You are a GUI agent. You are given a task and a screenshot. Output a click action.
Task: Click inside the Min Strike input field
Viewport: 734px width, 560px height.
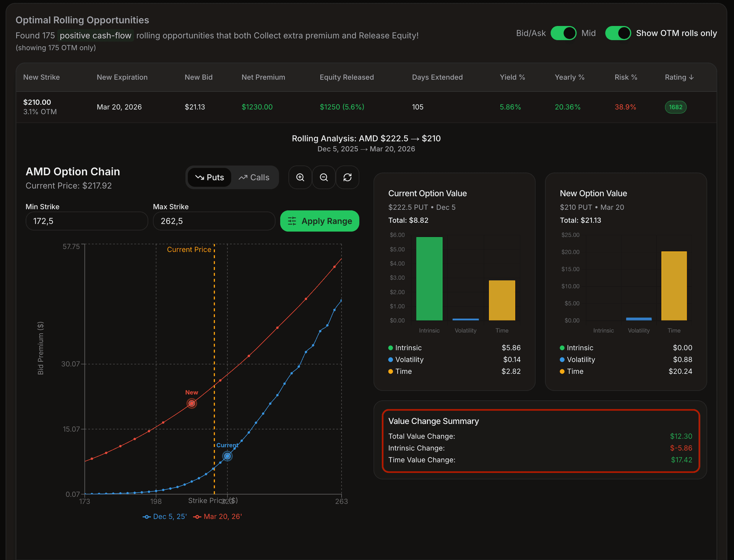(86, 221)
